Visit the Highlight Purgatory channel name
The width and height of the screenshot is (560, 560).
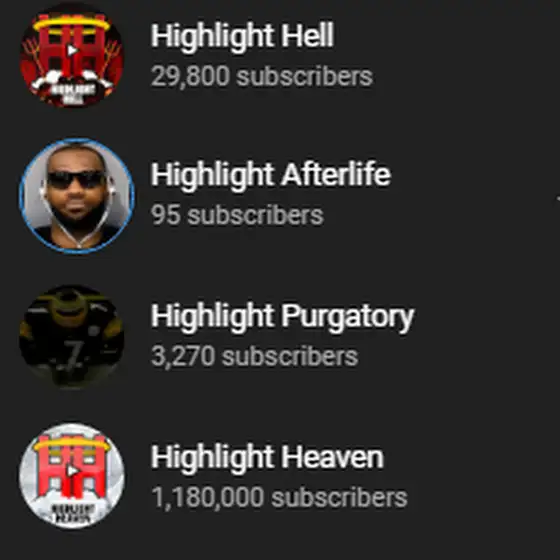coord(282,316)
